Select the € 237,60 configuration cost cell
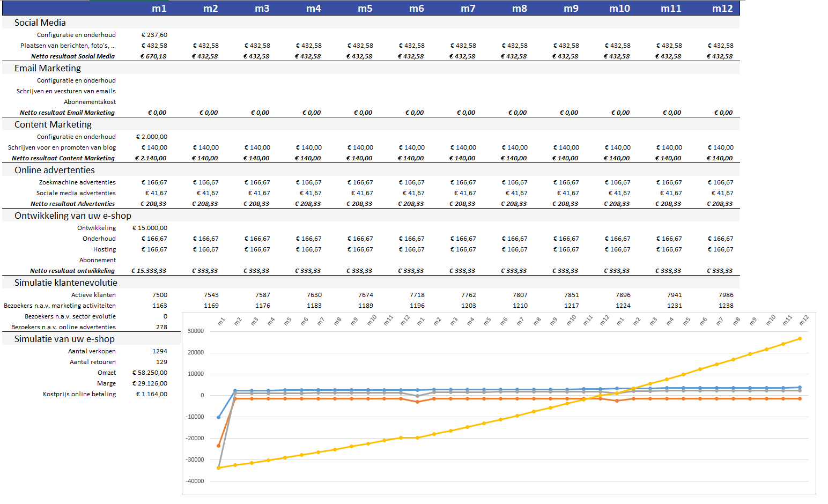 coord(154,35)
